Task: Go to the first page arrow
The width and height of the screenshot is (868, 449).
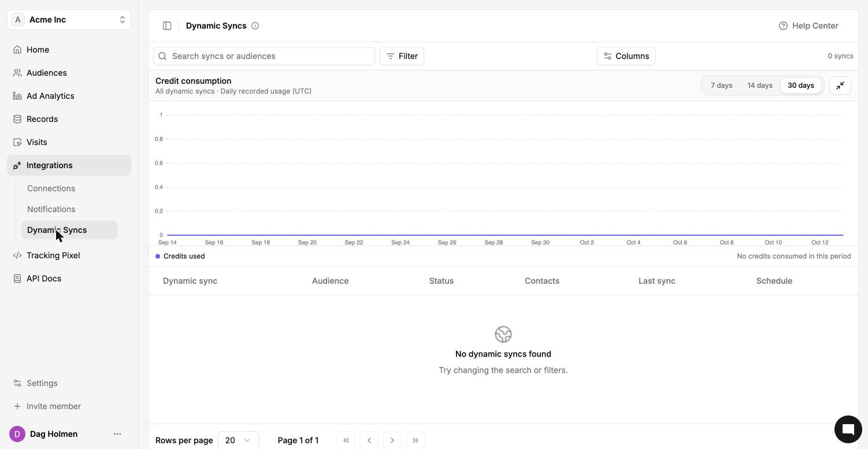Action: (x=346, y=440)
